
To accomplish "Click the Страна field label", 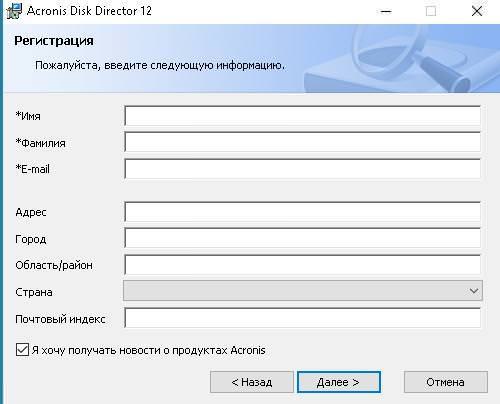I will pos(34,292).
